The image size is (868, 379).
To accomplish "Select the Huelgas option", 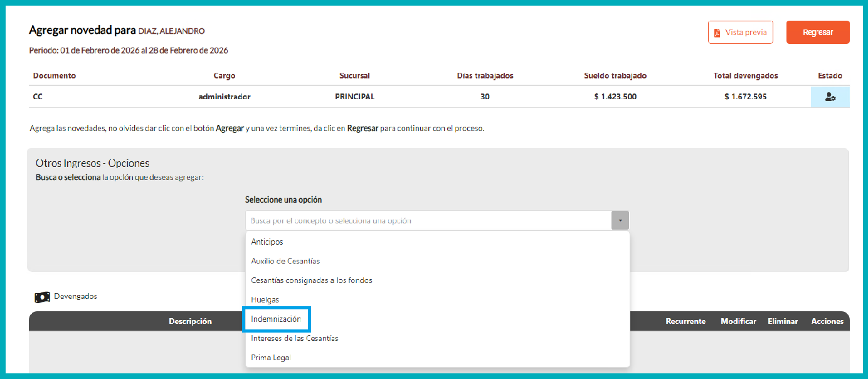I will (265, 300).
